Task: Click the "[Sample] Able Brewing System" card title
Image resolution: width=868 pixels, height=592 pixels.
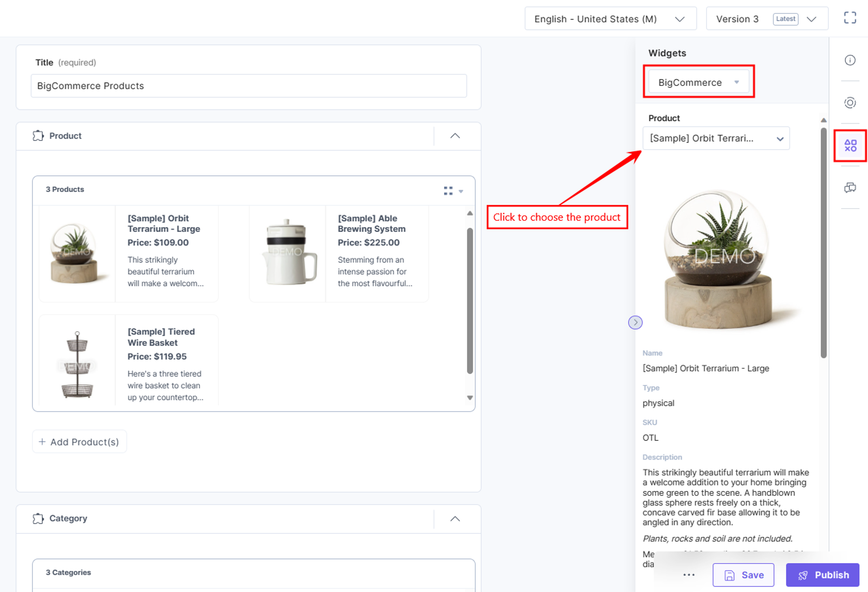Action: 371,223
